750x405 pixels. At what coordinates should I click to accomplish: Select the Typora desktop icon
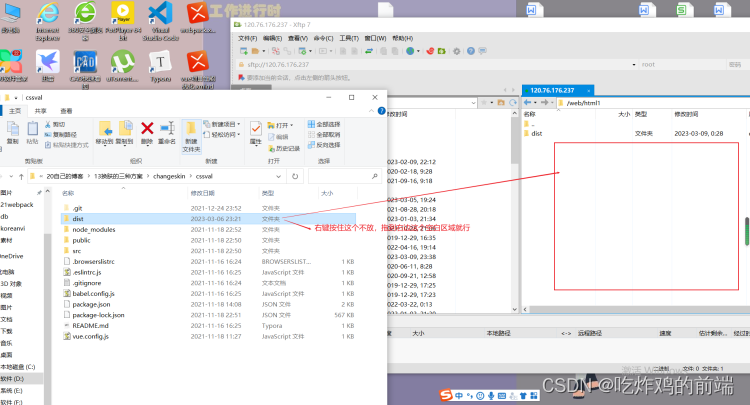tap(160, 66)
